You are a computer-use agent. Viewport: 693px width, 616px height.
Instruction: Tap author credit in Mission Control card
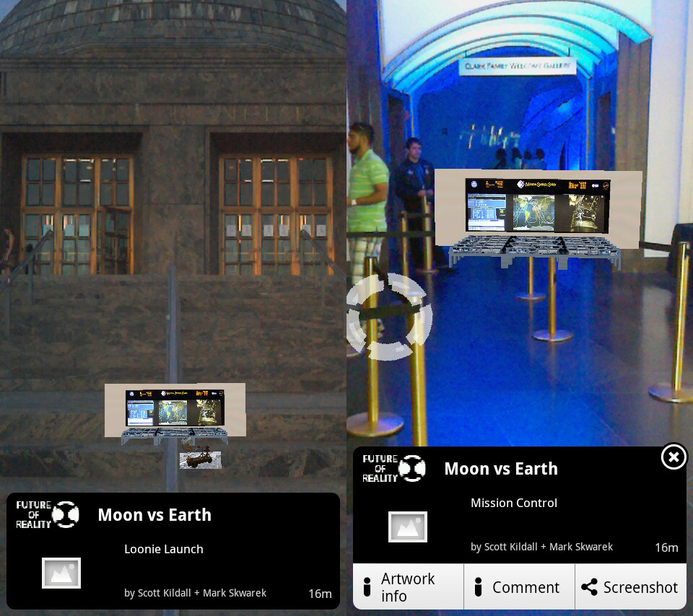pos(541,547)
